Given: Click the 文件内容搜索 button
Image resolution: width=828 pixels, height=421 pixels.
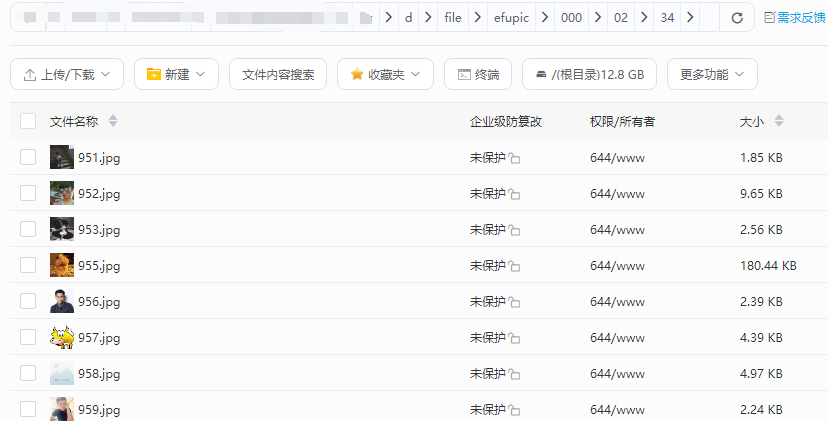Looking at the screenshot, I should tap(278, 74).
